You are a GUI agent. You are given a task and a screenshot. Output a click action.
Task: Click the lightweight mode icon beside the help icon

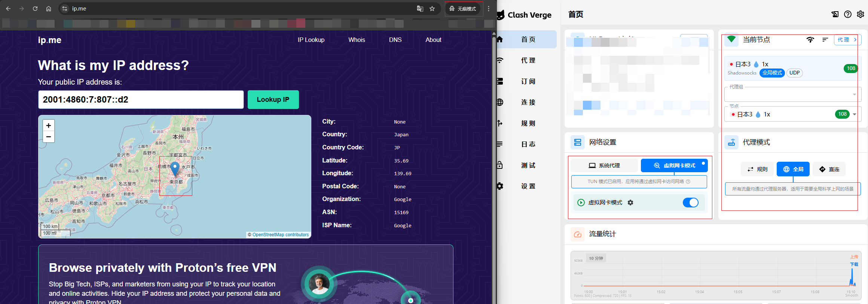tap(835, 14)
